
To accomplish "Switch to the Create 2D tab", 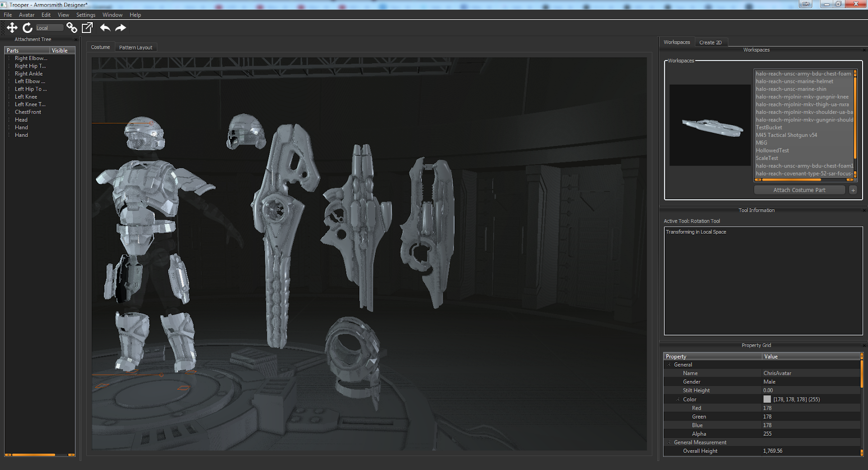I will click(x=710, y=43).
